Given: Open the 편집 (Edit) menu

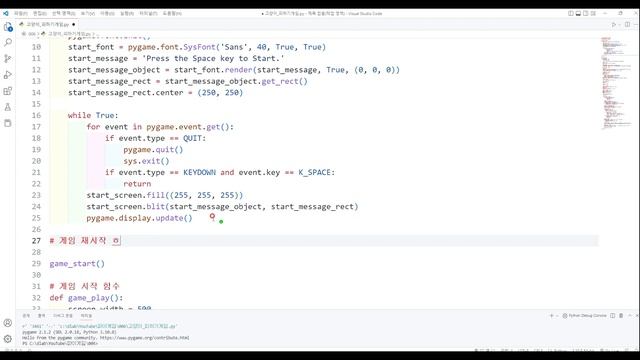Looking at the screenshot, I should [x=40, y=13].
